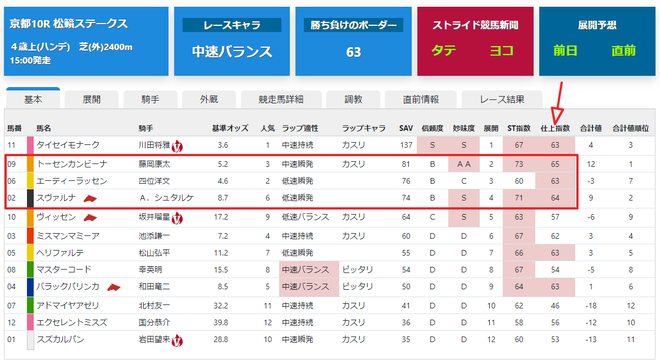660x364 pixels.
Task: Click the ラップ適性 column header
Action: click(x=300, y=128)
